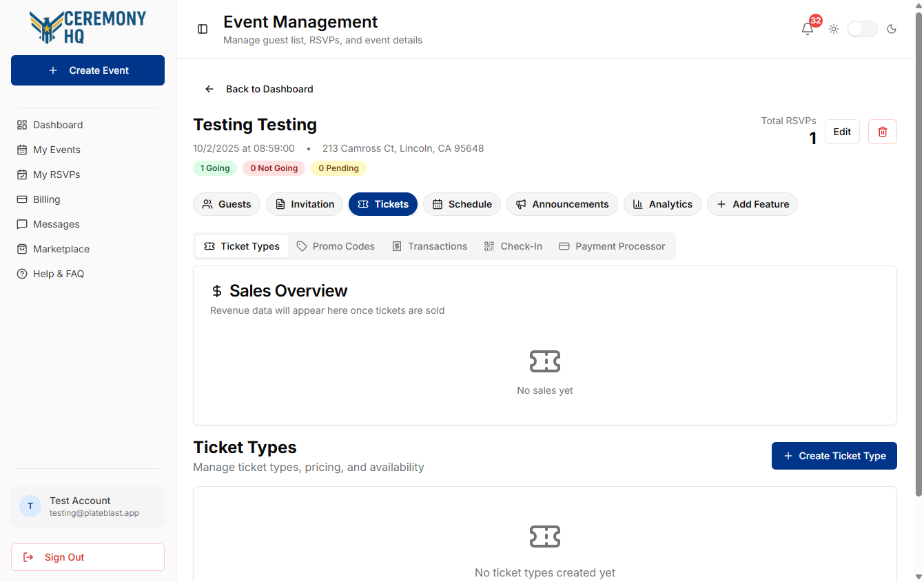Screen dimensions: 924x582
Task: Open Dashboard in sidebar
Action: 88,125
